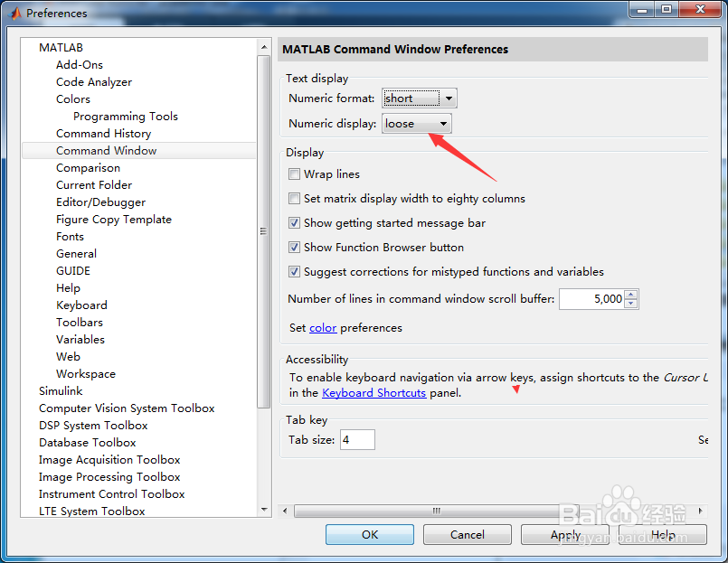Open the color preferences link

coord(323,328)
